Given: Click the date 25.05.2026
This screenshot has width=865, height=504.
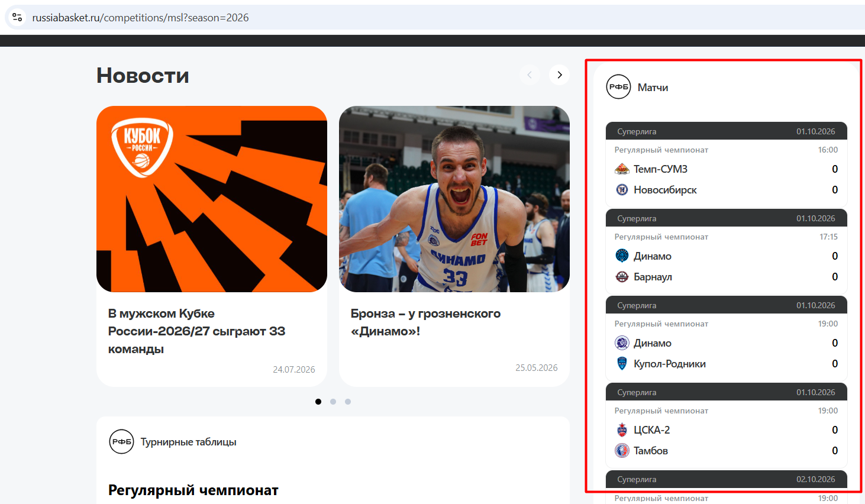Looking at the screenshot, I should 537,368.
